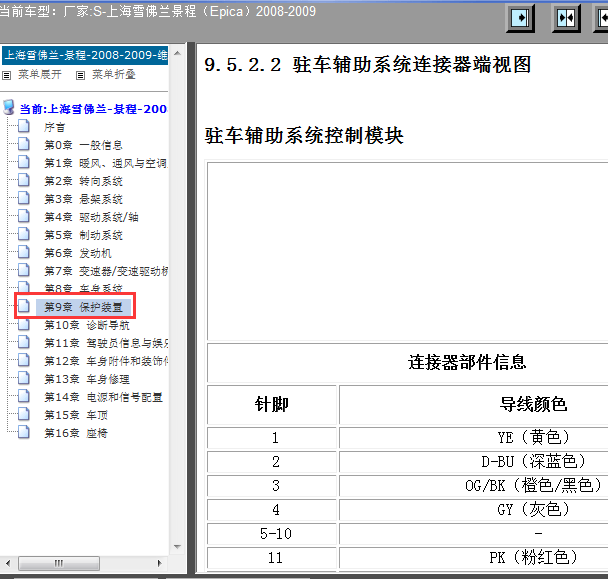Click the highlighted title 上海雪佛兰-景程-2008-2009
608x579 pixels.
pos(85,55)
